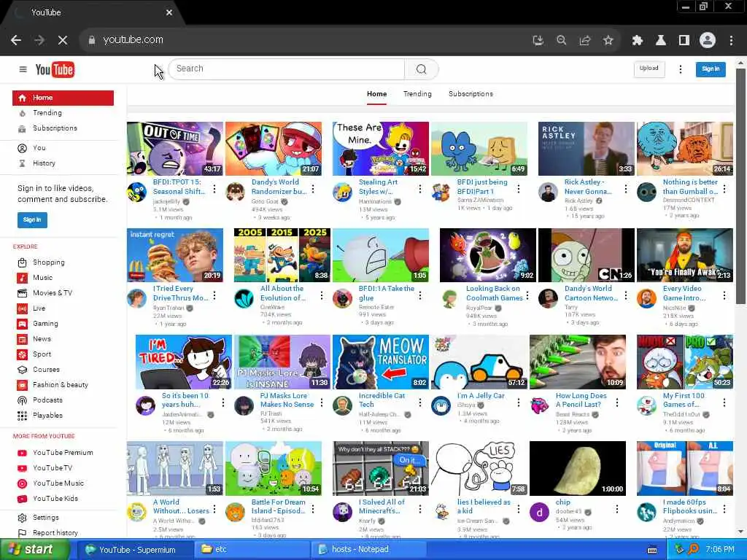Click the Music icon in Explore
747x560 pixels.
pyautogui.click(x=22, y=278)
